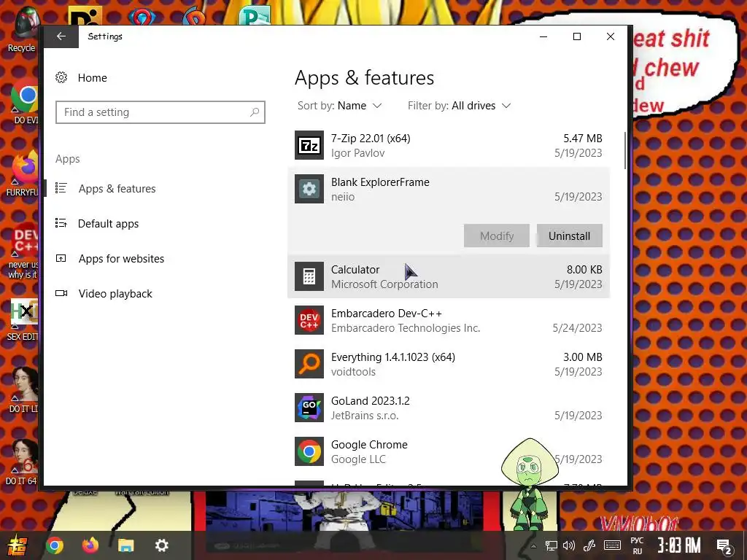Open the Sort by Name dropdown
Screen dimensions: 747x560
[x=340, y=106]
